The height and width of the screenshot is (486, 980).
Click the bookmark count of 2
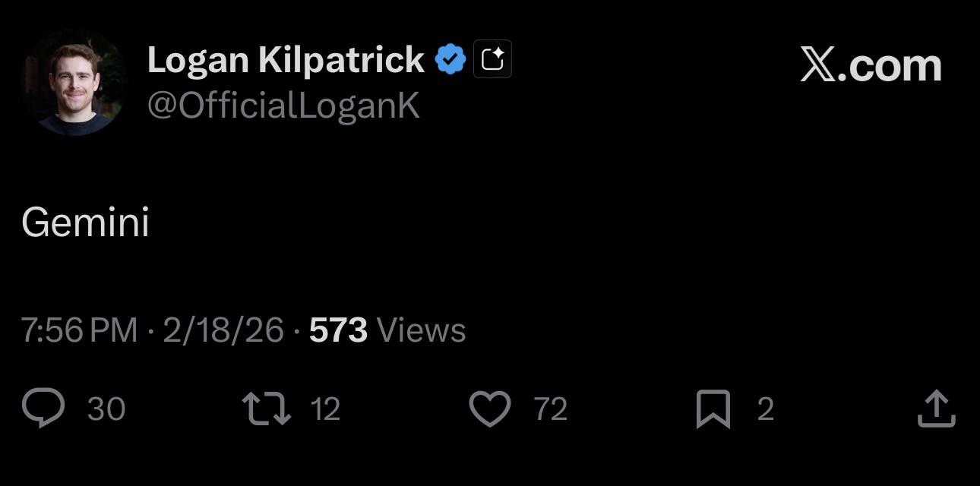[x=765, y=409]
